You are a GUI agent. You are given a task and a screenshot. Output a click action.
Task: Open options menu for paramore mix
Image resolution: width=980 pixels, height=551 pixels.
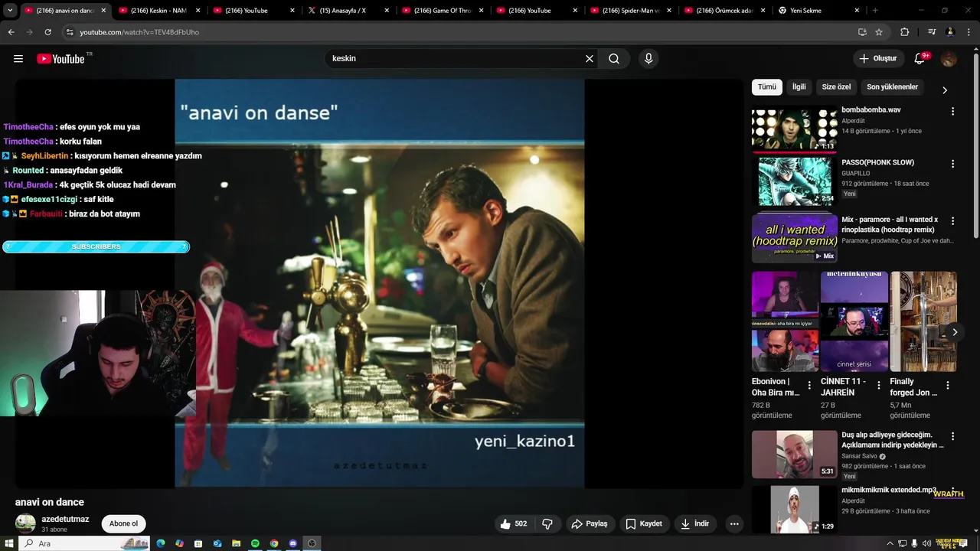point(952,221)
